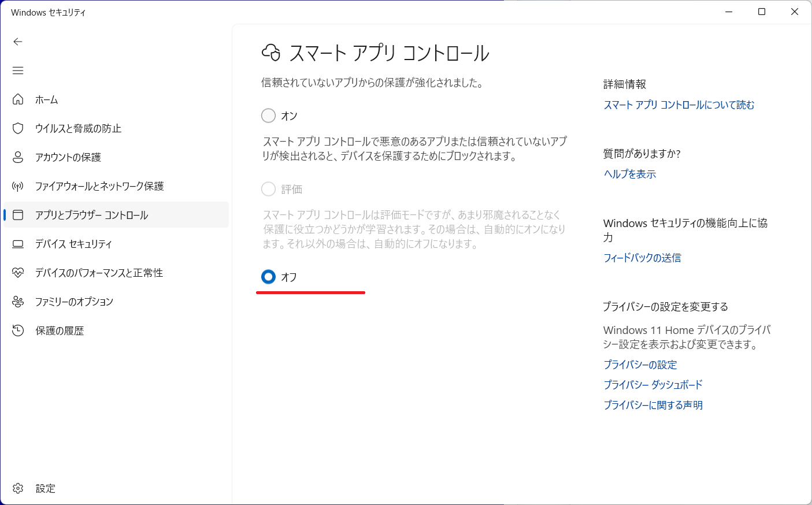
Task: View 保護の履歴
Action: [x=116, y=331]
